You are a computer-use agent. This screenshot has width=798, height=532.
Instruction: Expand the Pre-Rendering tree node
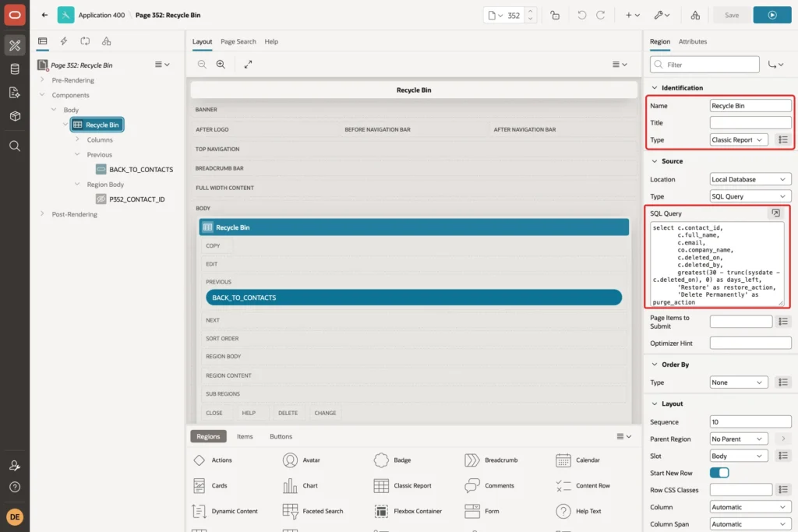click(x=42, y=80)
